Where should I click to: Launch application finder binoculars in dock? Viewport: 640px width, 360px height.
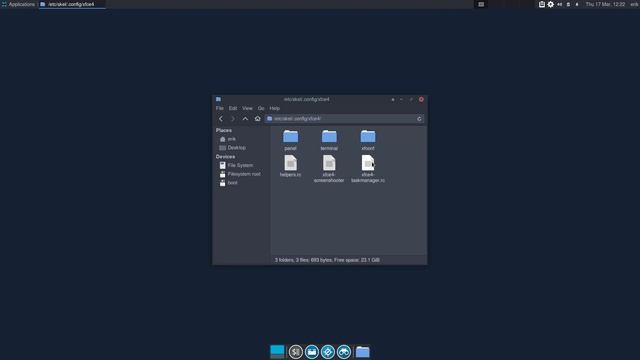344,352
